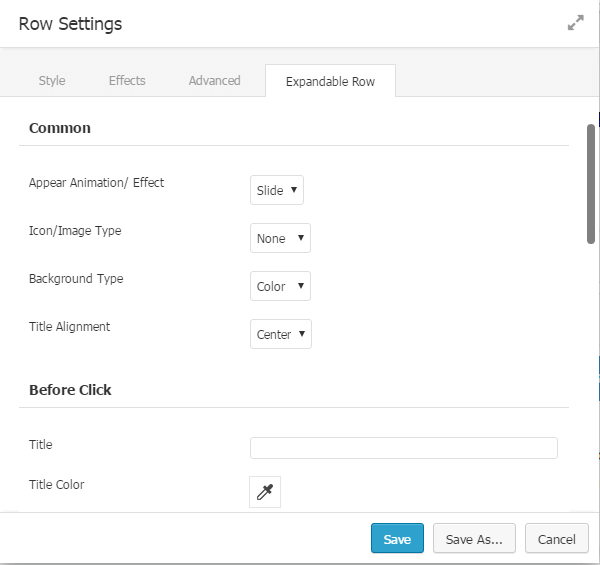Image resolution: width=600 pixels, height=565 pixels.
Task: Expand the Icon/Image Type dropdown
Action: coord(280,238)
